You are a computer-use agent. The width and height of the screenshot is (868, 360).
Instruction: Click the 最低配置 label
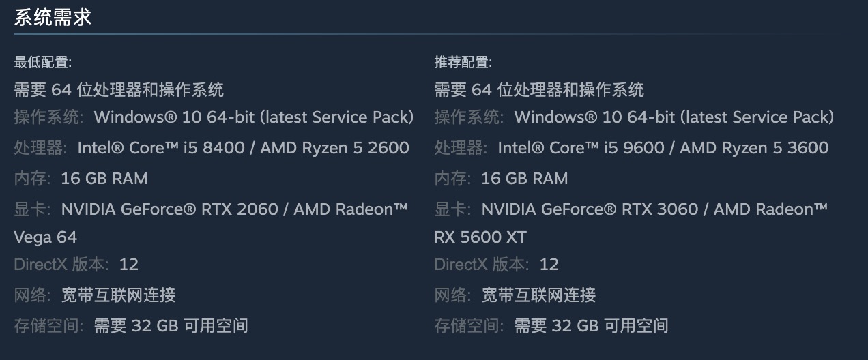click(42, 63)
